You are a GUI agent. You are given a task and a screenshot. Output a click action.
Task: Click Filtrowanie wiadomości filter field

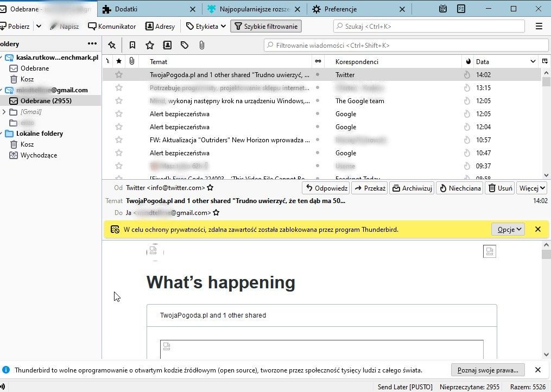(x=406, y=46)
